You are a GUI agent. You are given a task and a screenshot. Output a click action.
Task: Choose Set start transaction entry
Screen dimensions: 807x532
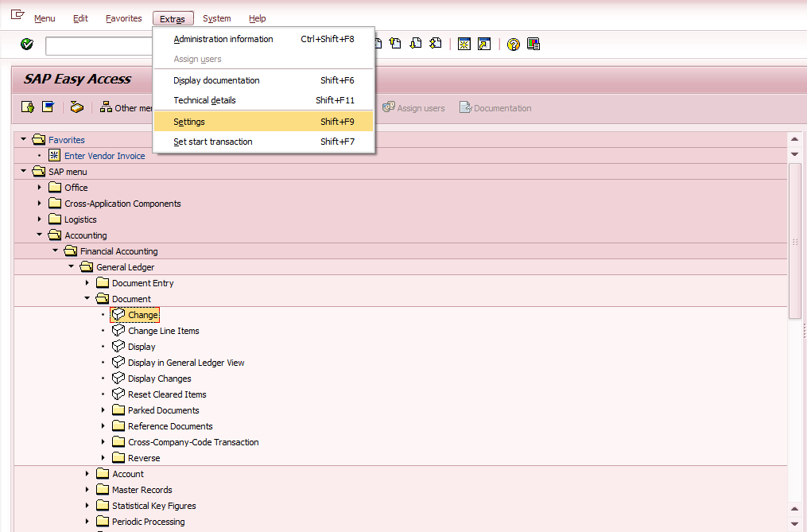tap(263, 142)
